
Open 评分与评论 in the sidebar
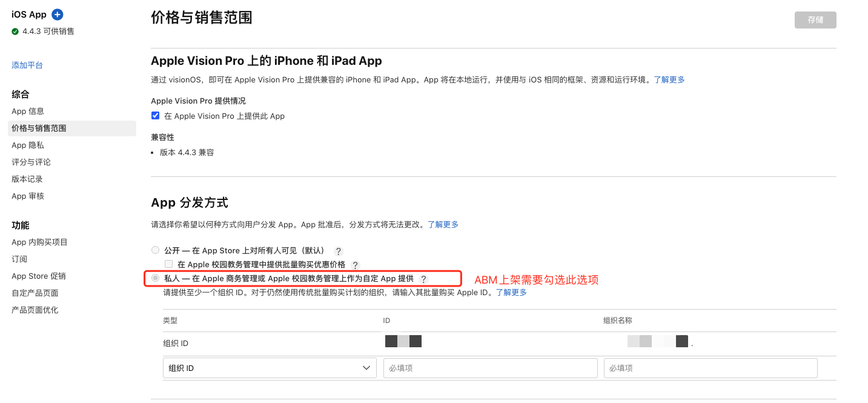[31, 162]
